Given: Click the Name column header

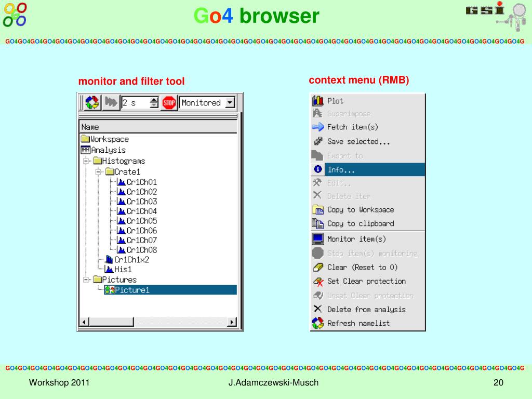Looking at the screenshot, I should pos(158,127).
